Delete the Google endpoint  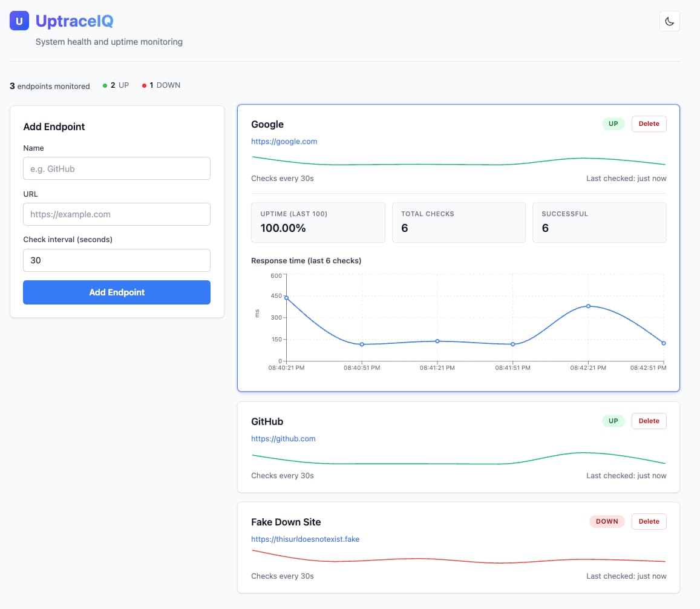(649, 123)
